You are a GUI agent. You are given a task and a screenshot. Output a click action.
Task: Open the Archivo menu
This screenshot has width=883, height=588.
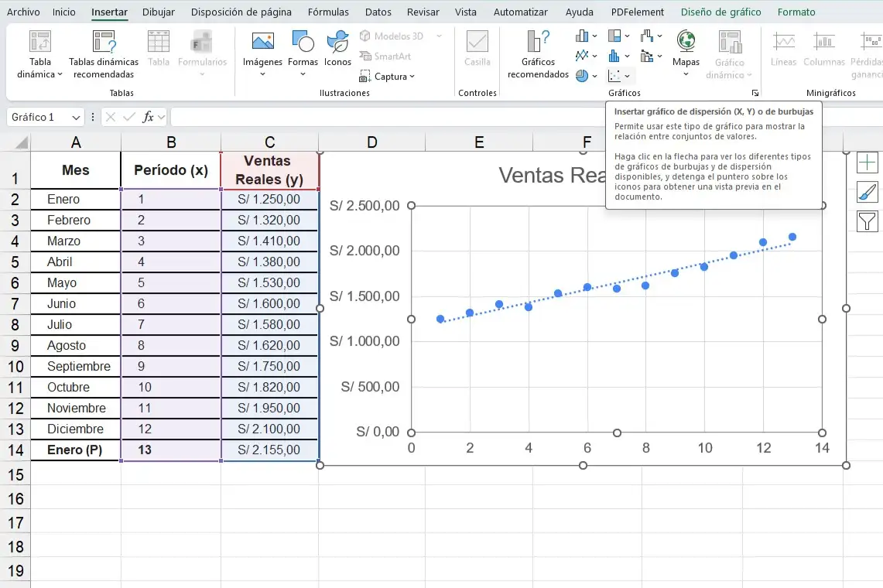click(23, 12)
